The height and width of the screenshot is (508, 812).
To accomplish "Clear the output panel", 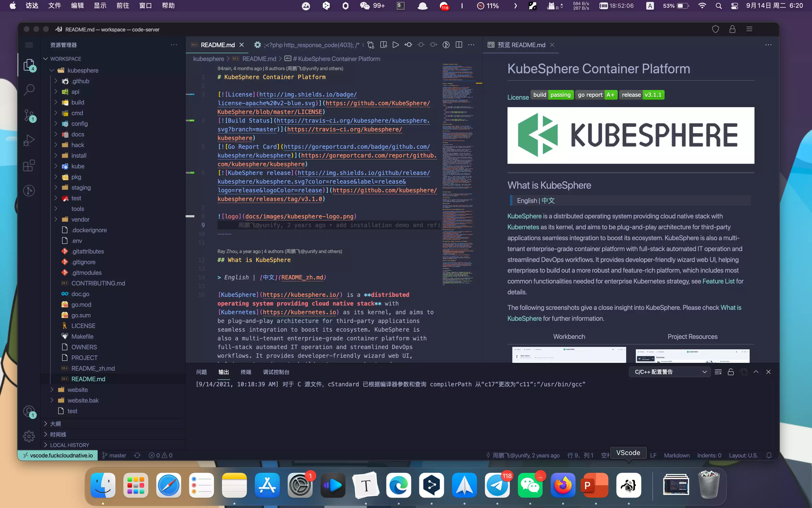I will coord(718,372).
